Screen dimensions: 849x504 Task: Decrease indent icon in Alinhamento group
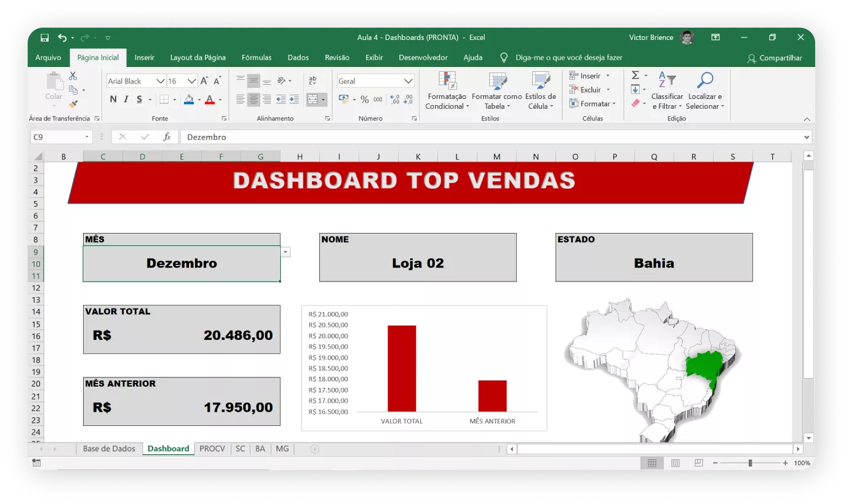coord(281,99)
